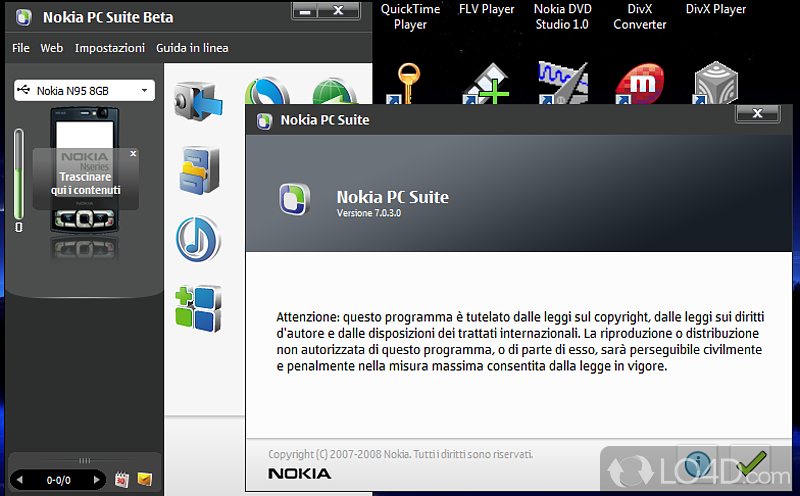This screenshot has height=496, width=800.
Task: Close the Nokia PC Suite Beta window
Action: point(338,11)
